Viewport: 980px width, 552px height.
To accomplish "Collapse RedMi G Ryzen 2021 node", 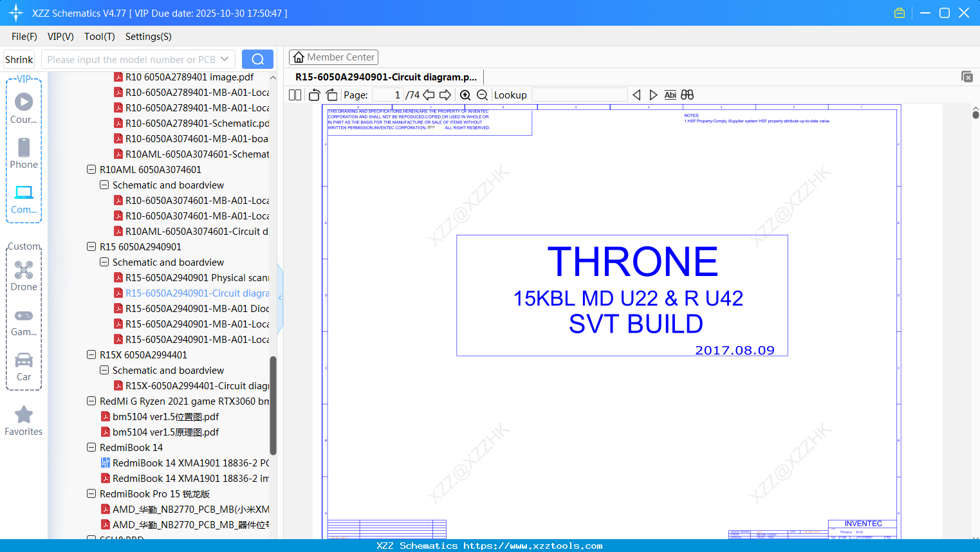I will [91, 401].
